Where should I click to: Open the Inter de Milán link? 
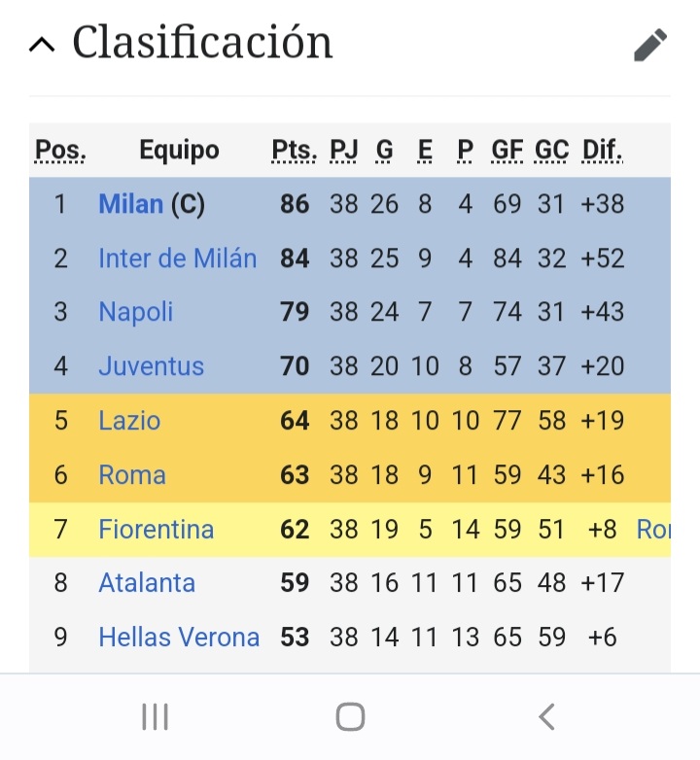click(177, 258)
